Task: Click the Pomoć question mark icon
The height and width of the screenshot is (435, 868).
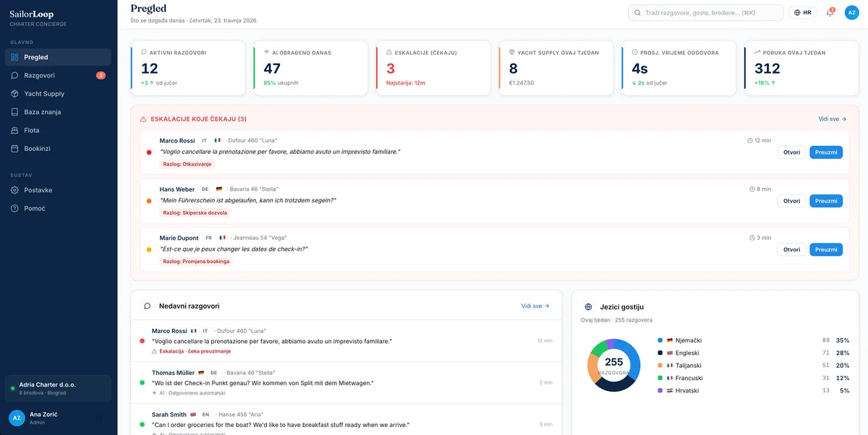Action: pos(15,208)
